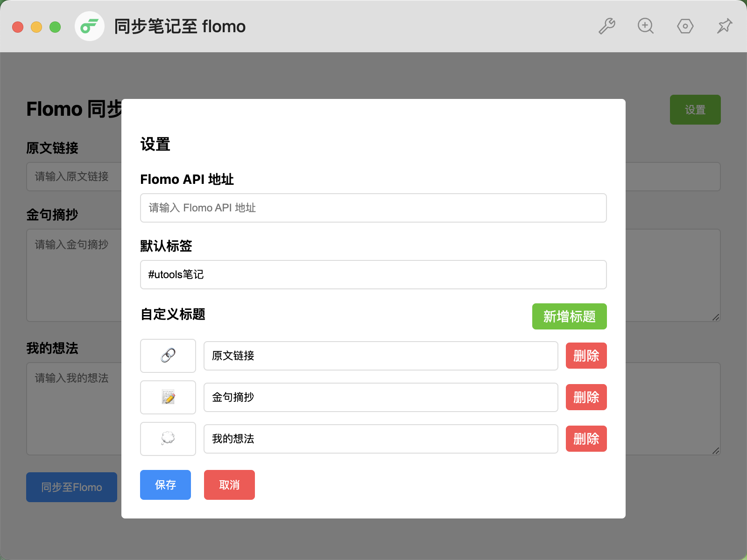Add a new title with 新增标题
747x560 pixels.
[x=570, y=316]
